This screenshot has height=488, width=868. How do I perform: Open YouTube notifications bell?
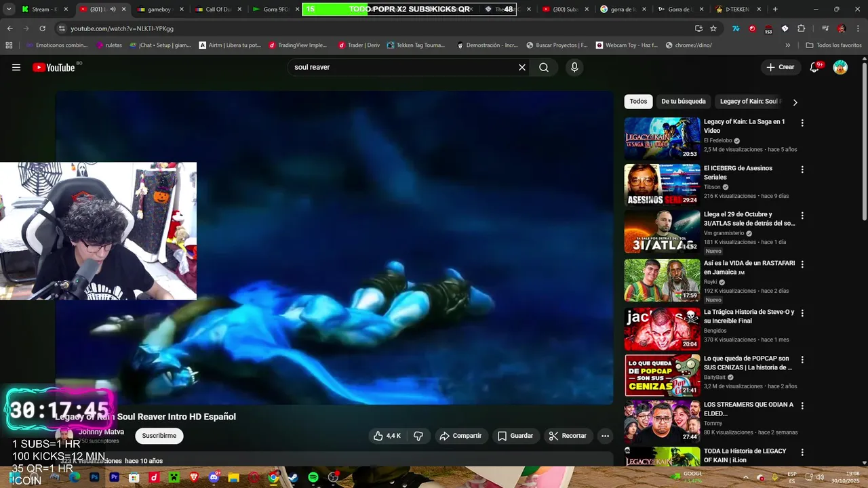point(815,67)
